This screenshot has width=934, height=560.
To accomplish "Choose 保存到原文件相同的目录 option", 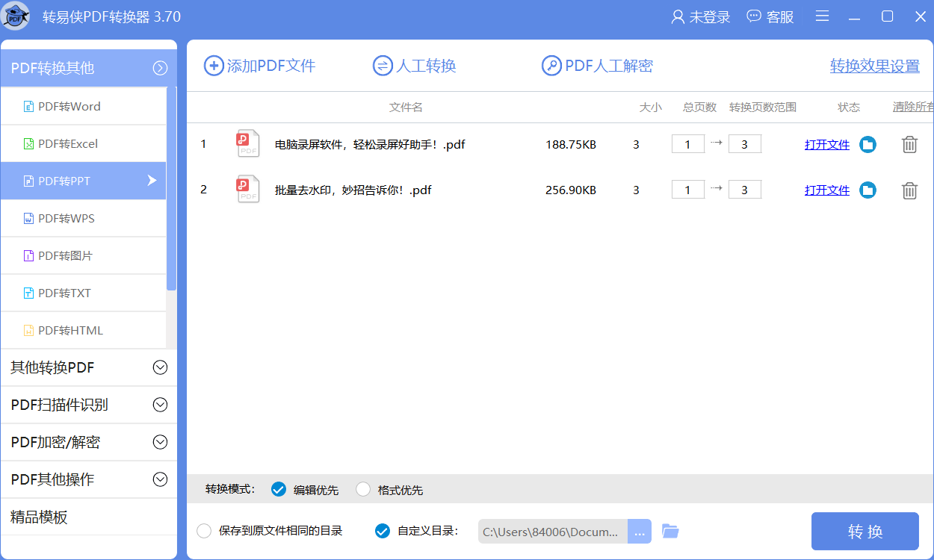I will (x=204, y=532).
